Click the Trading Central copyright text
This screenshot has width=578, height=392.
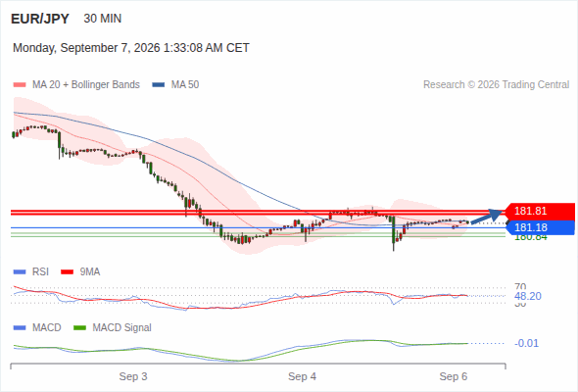click(496, 85)
